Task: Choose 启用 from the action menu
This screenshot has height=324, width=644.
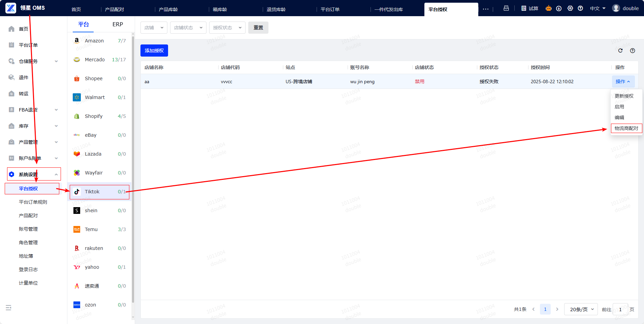Action: [619, 107]
